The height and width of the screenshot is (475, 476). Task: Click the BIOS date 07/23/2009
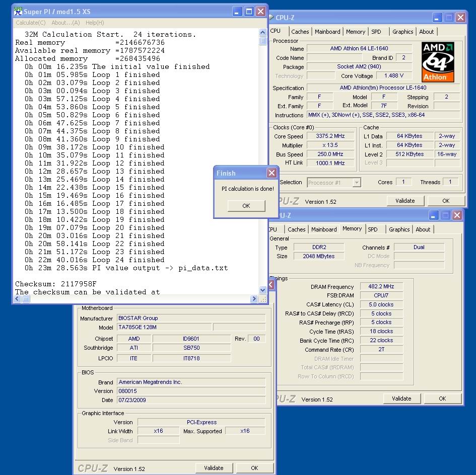191,400
